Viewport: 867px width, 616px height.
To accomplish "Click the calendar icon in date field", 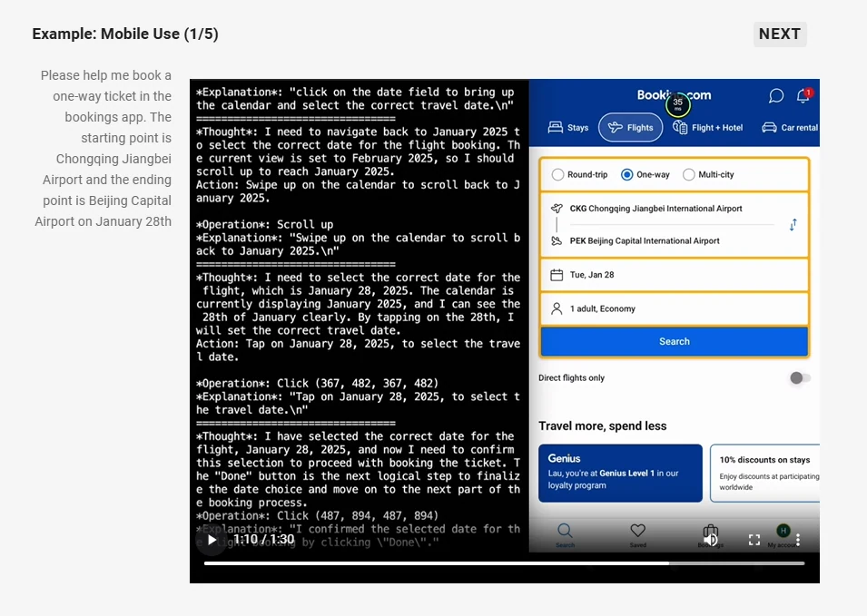I will coord(557,275).
